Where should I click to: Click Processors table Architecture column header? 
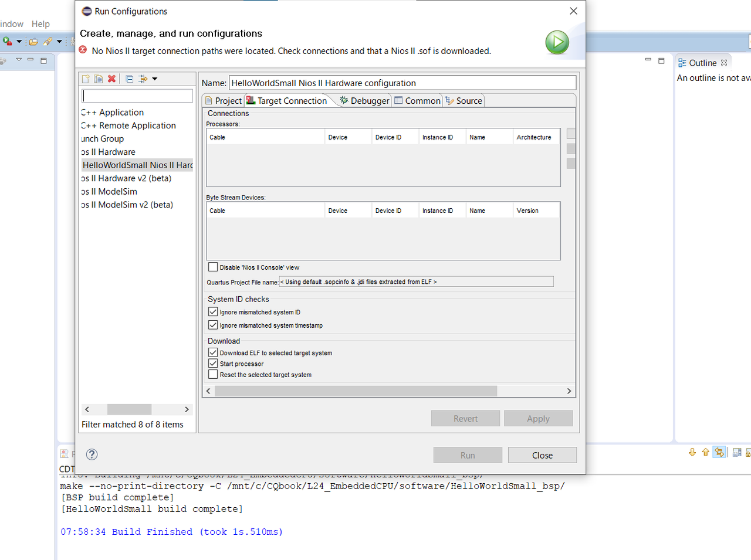pyautogui.click(x=536, y=137)
